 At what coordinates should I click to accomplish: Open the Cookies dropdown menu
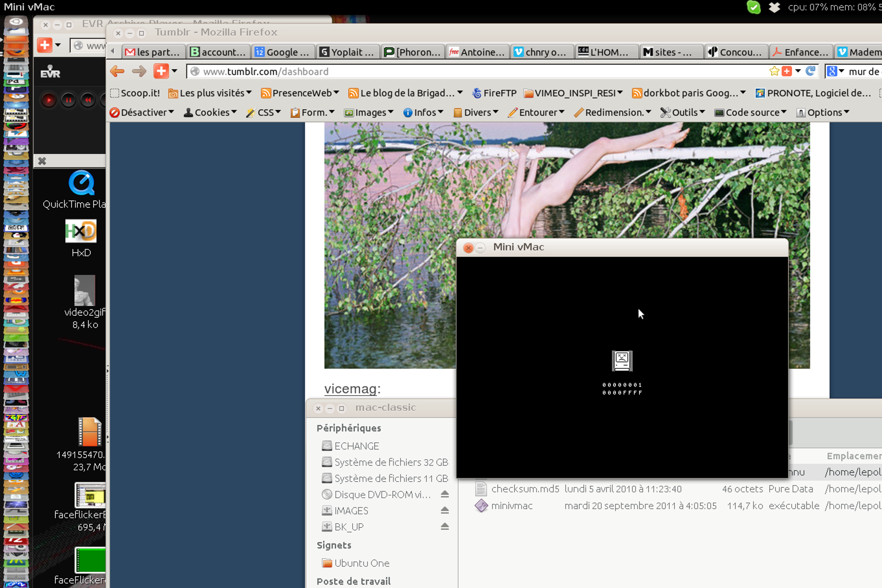point(210,113)
